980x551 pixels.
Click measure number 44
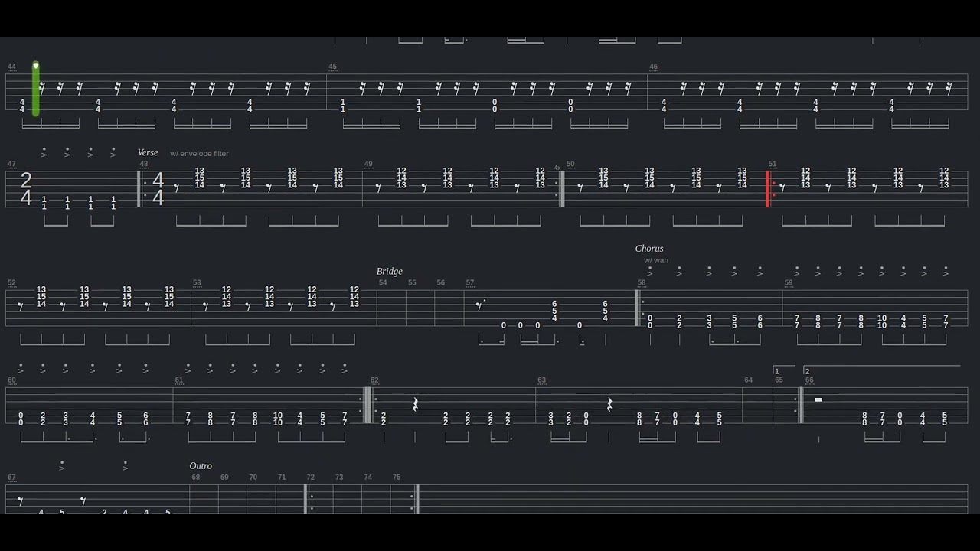[11, 67]
